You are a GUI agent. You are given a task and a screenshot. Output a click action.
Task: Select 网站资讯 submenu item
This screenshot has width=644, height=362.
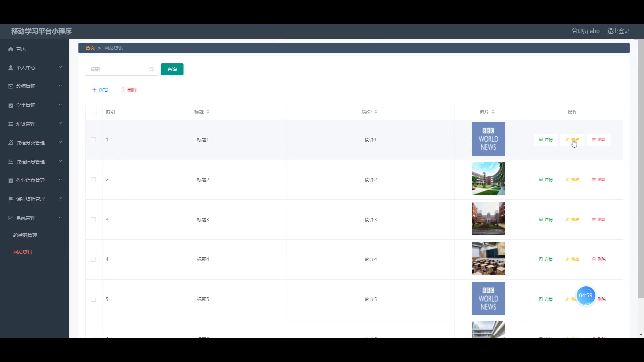[x=23, y=252]
